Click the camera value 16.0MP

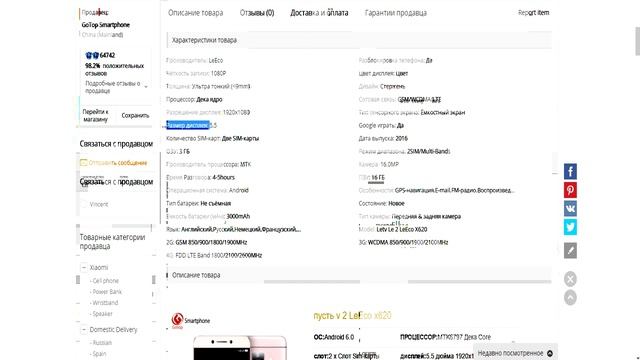[x=389, y=164]
